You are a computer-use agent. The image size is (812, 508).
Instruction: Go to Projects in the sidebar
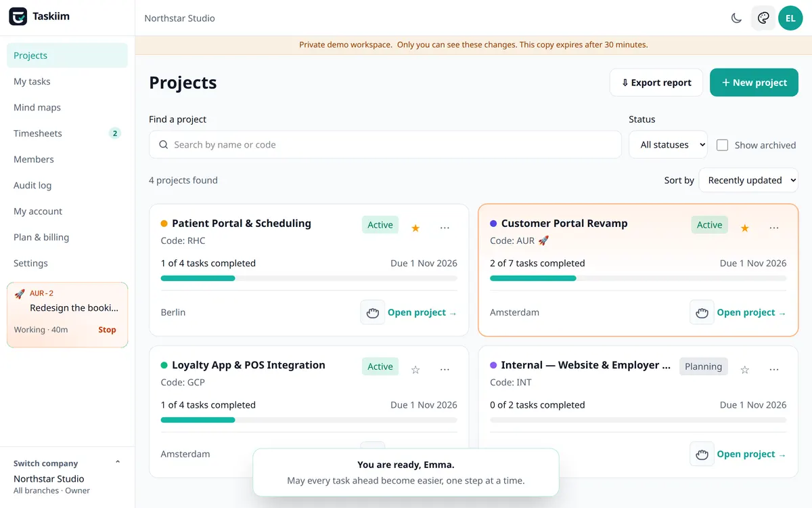tap(67, 56)
